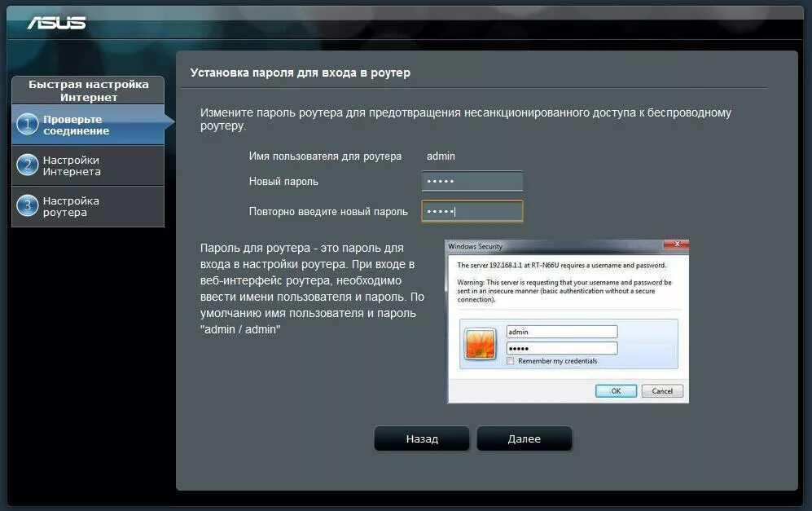
Task: Click the ASUS logo
Action: [x=56, y=23]
